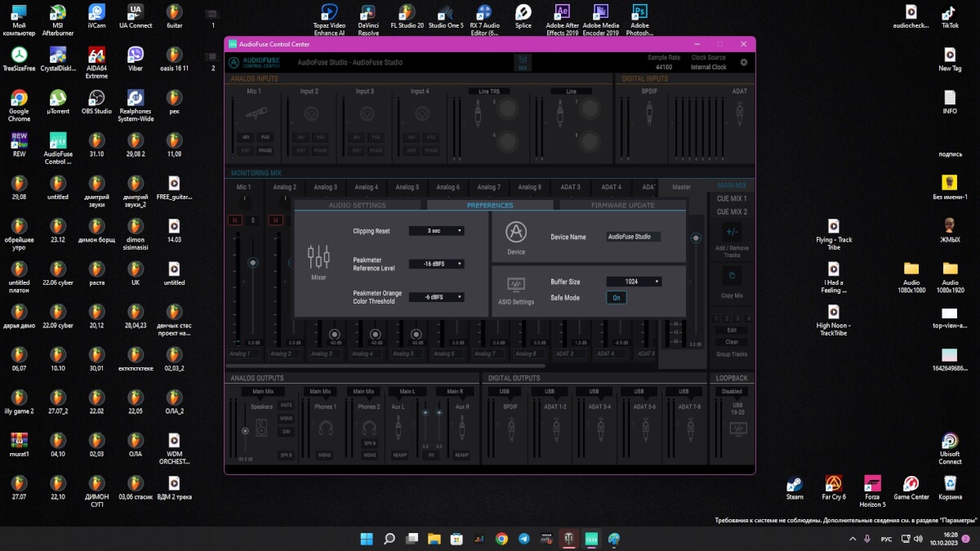Click the Add / Remove Tracks icon
This screenshot has width=980, height=551.
(732, 232)
